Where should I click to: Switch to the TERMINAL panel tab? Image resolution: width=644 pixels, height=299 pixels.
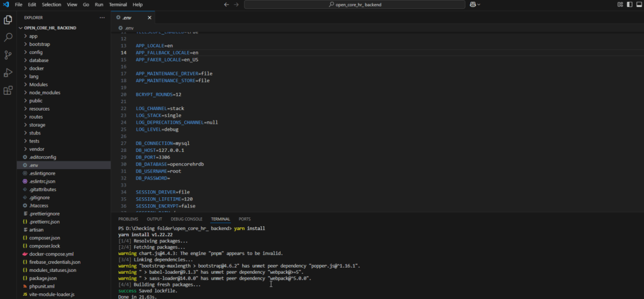click(x=221, y=219)
